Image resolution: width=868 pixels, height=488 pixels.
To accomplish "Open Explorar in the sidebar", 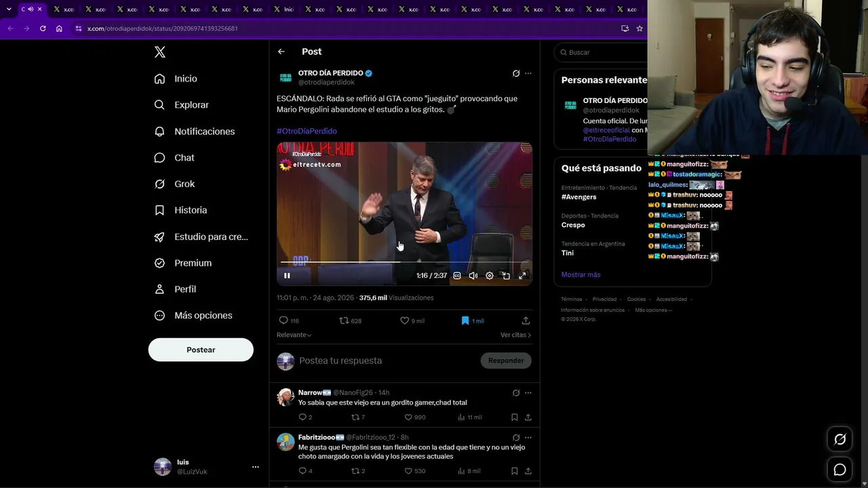I will tap(181, 105).
